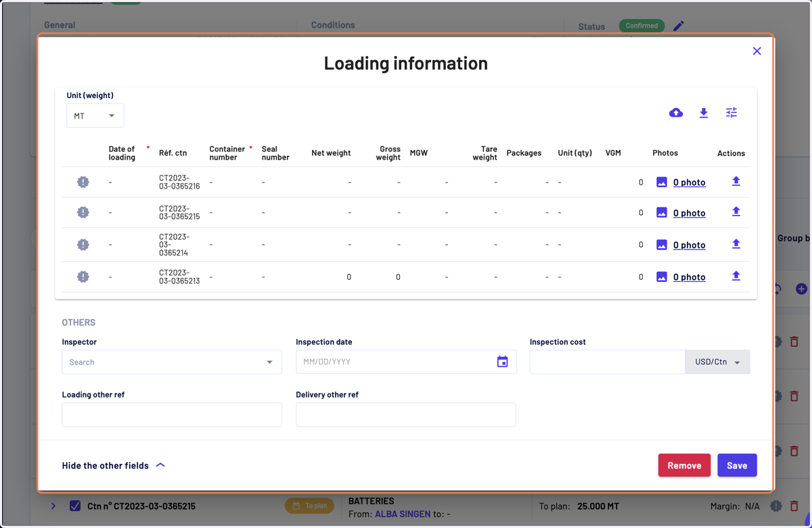
Task: Click the pencil edit icon beside Status
Action: coord(679,26)
